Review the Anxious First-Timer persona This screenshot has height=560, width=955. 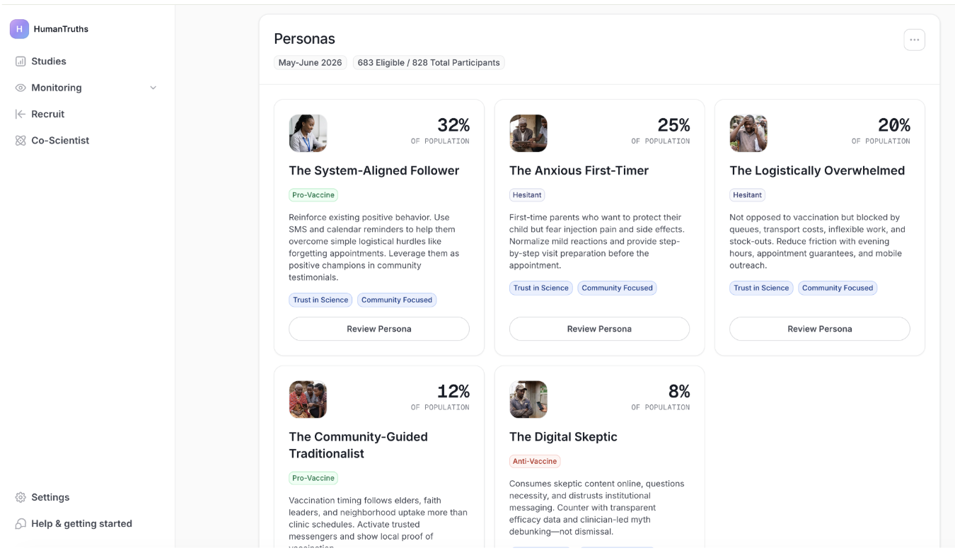(599, 329)
